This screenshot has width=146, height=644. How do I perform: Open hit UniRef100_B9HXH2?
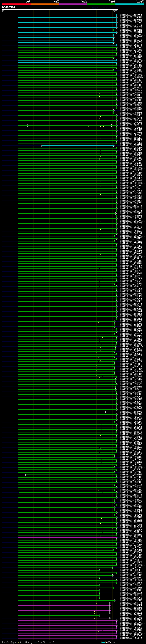131,20
